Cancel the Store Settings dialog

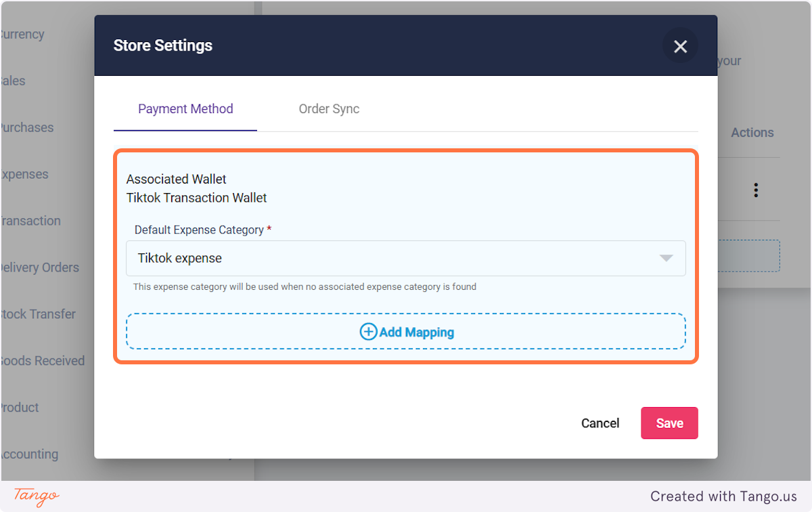[x=600, y=423]
